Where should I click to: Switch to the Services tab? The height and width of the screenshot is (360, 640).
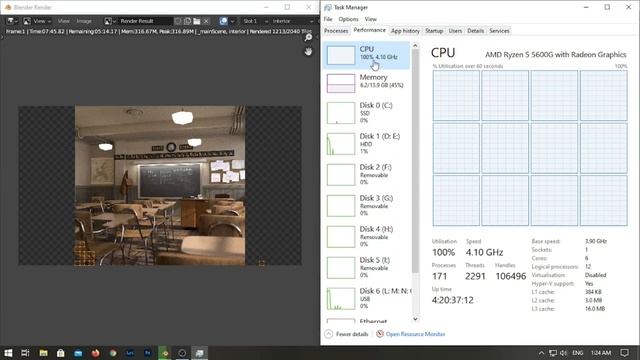tap(499, 31)
